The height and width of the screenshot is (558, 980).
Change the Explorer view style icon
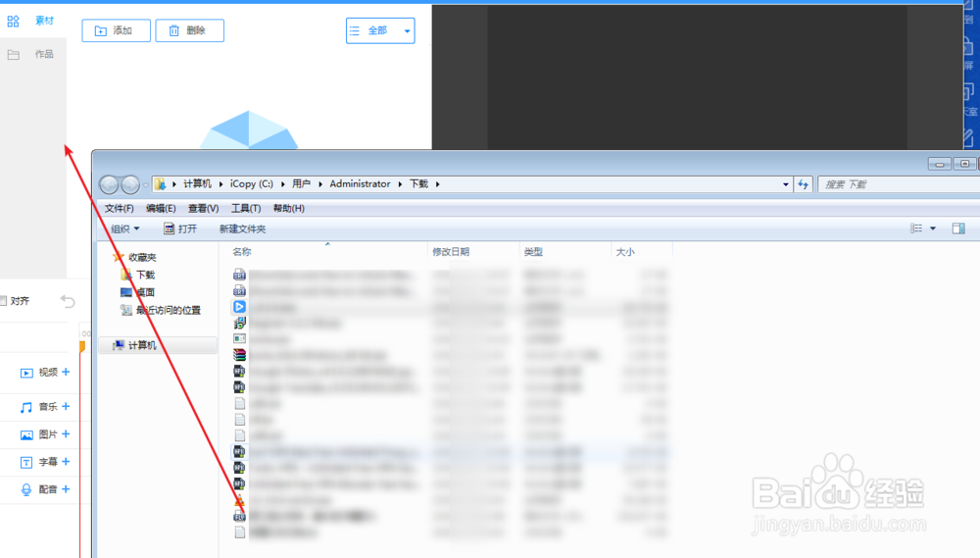click(x=916, y=228)
